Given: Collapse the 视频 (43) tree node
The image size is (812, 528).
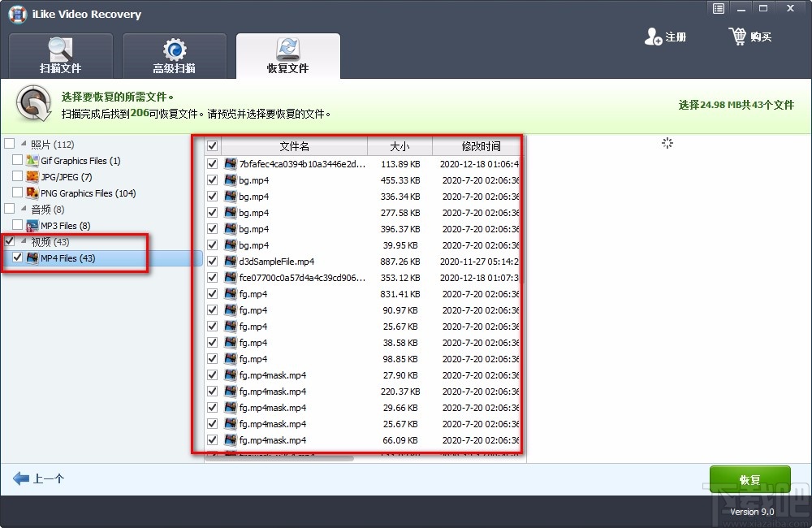Looking at the screenshot, I should 23,242.
